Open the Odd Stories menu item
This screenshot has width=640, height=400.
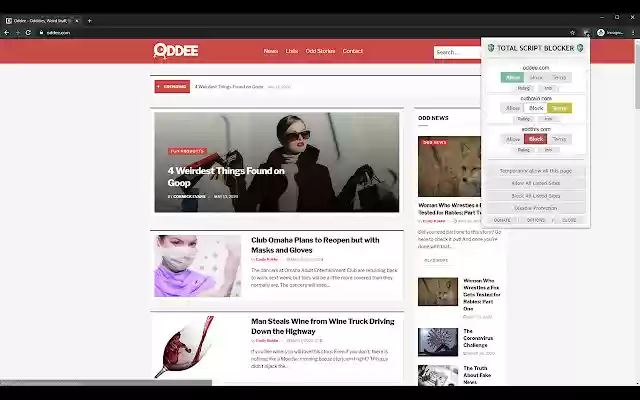320,51
